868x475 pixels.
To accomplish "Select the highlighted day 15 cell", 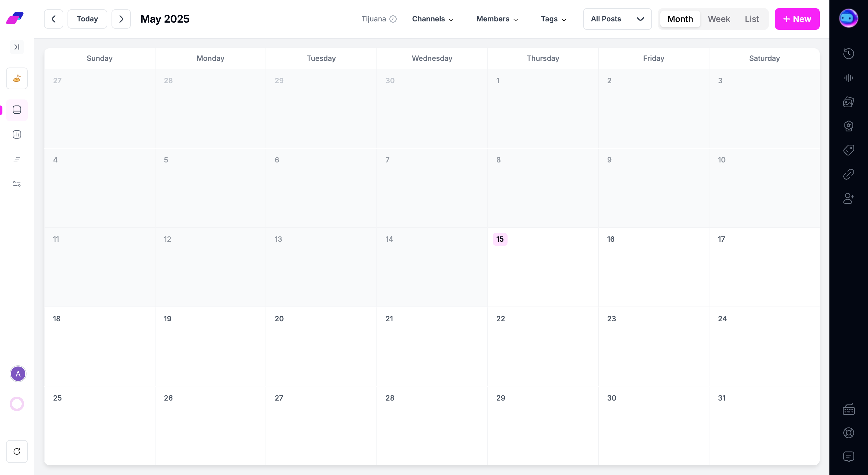I will [542, 267].
